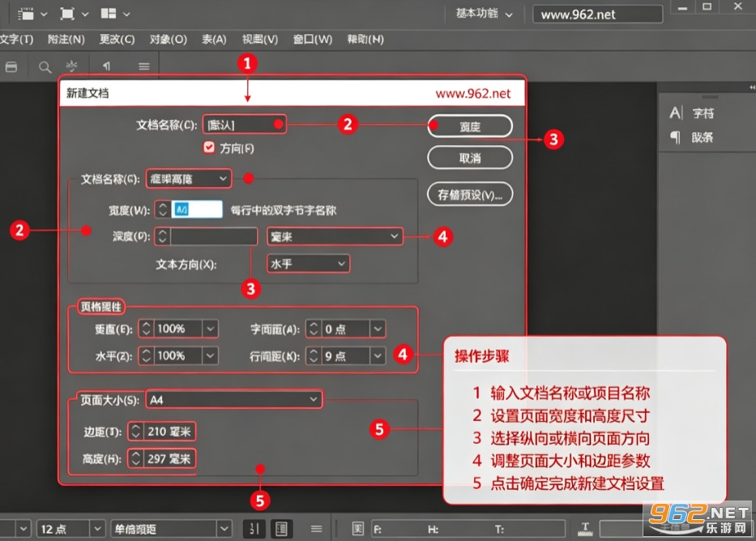Open the 视图(V) menu
Screen dimensions: 756x541
[260, 40]
